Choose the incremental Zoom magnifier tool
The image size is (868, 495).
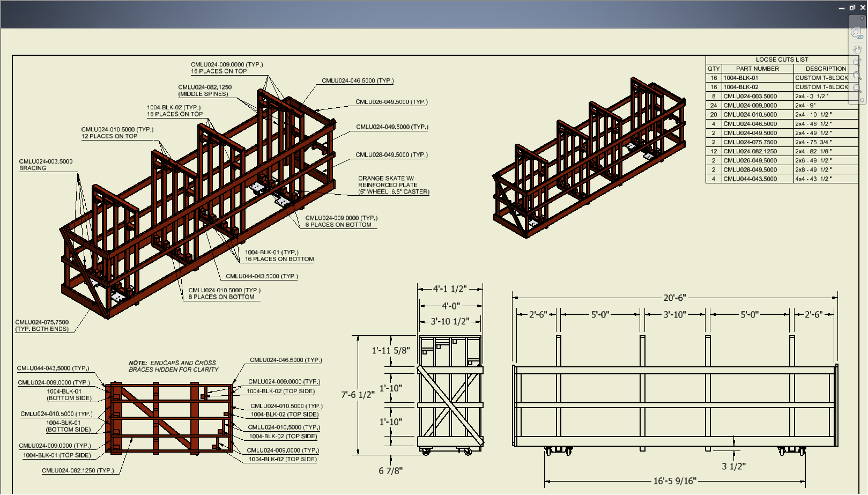[x=856, y=62]
